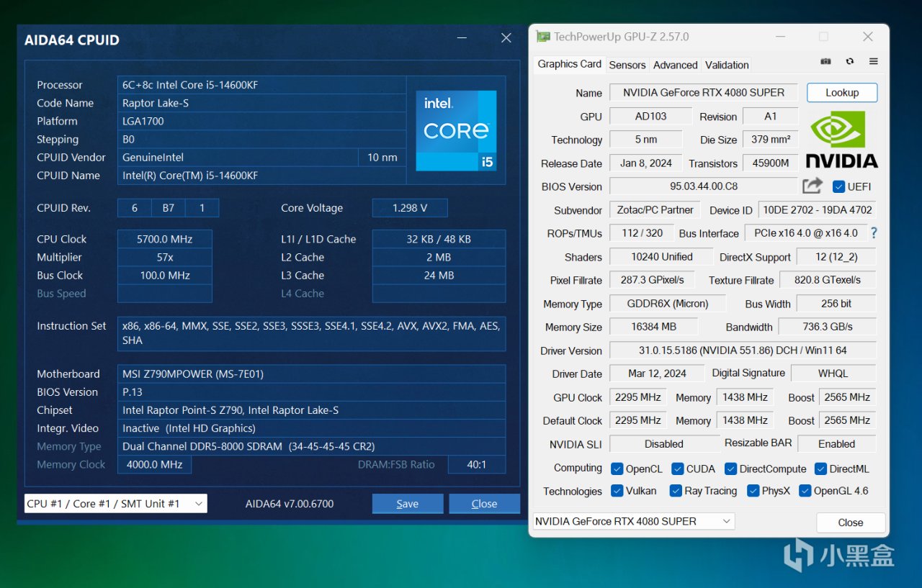The image size is (922, 588).
Task: Open the Advanced tab
Action: (675, 65)
